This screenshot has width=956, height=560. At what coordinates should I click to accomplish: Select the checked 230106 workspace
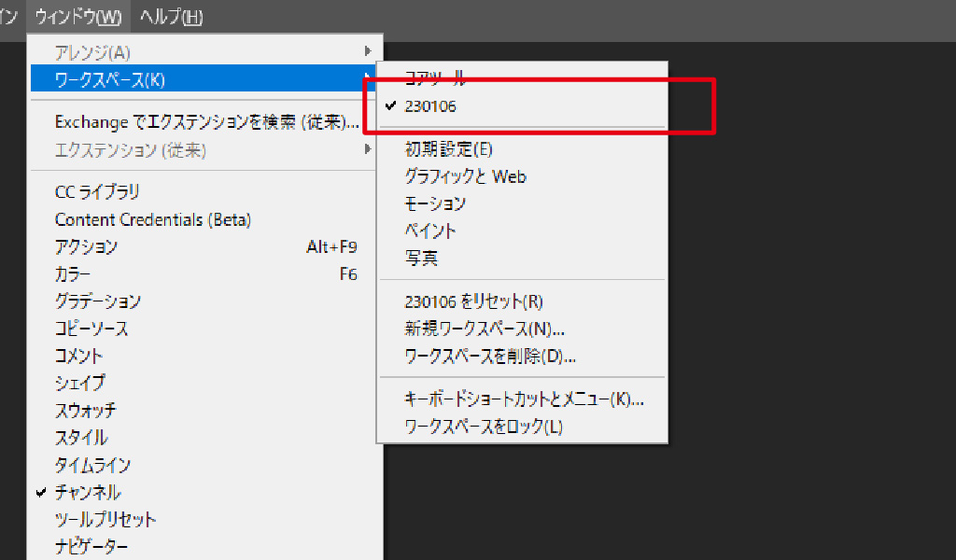pos(430,106)
